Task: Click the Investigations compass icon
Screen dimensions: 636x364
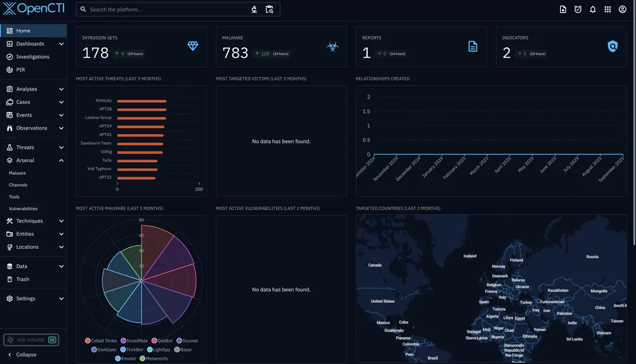Action: [10, 57]
